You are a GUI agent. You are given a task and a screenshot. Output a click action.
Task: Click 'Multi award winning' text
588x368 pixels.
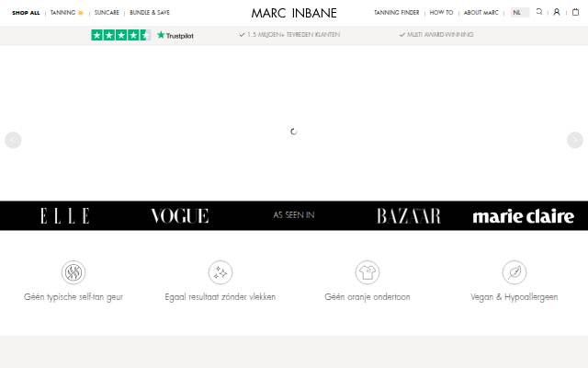pyautogui.click(x=440, y=35)
